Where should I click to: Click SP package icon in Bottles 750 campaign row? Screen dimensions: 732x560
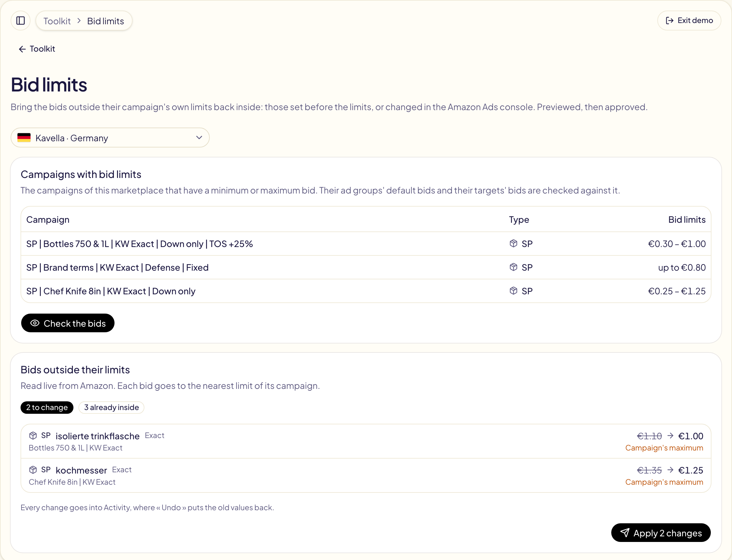tap(514, 244)
